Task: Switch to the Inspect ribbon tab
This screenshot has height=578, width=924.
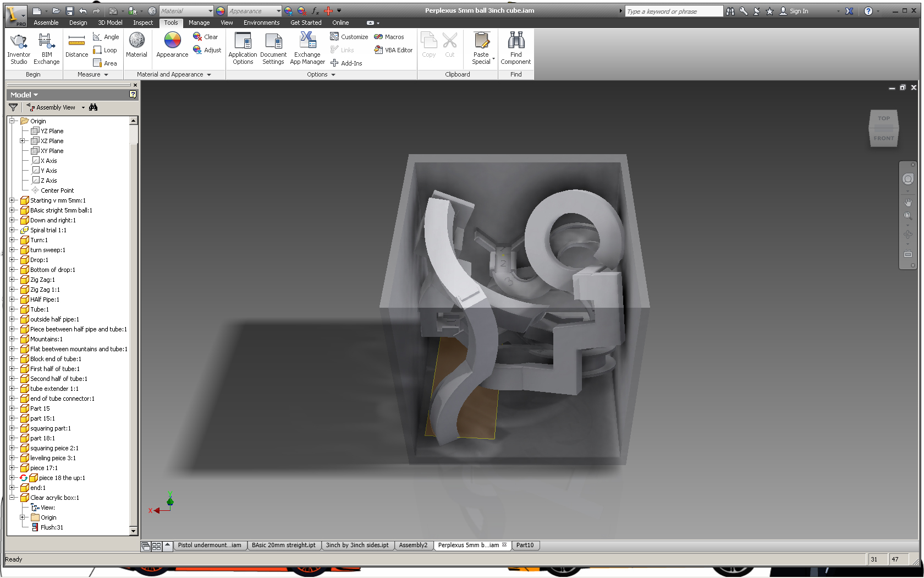Action: [143, 23]
